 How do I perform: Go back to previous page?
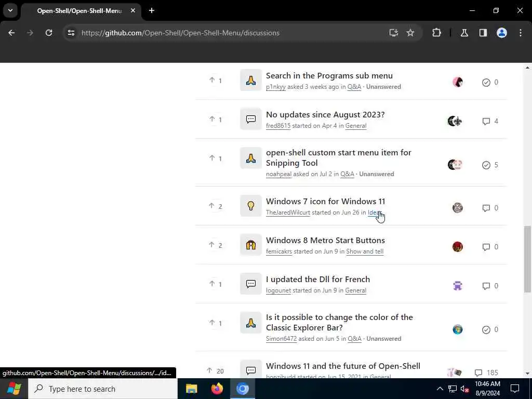pos(11,33)
